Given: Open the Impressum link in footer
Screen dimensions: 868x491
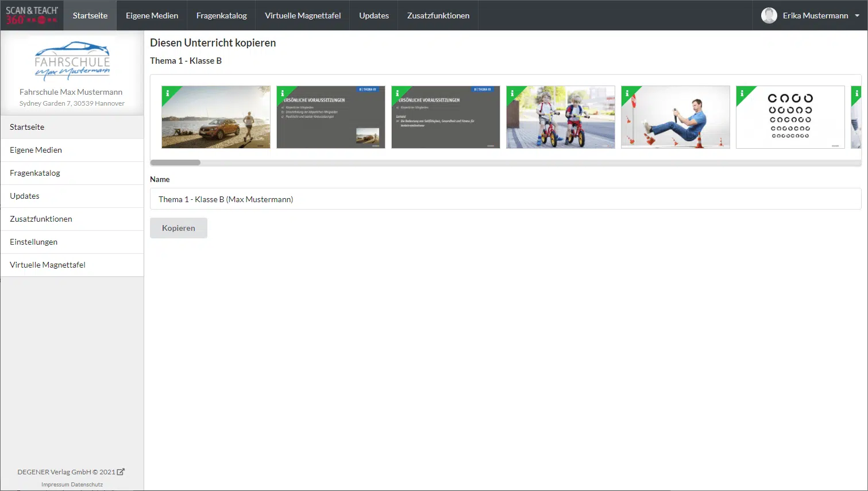Looking at the screenshot, I should click(55, 485).
